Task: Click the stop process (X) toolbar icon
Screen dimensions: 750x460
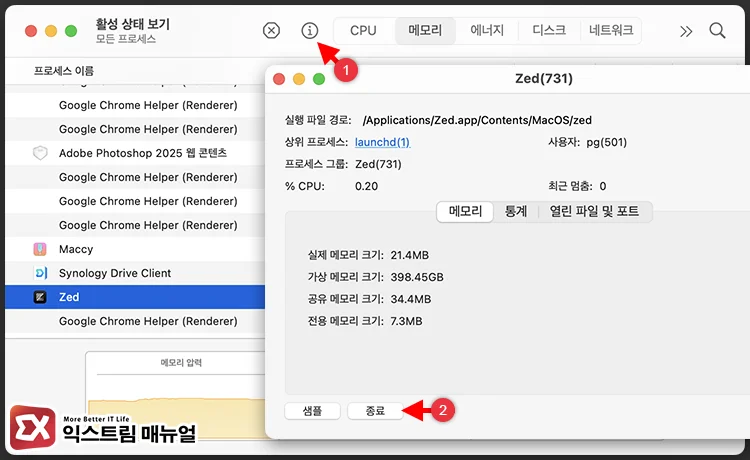Action: 271,31
